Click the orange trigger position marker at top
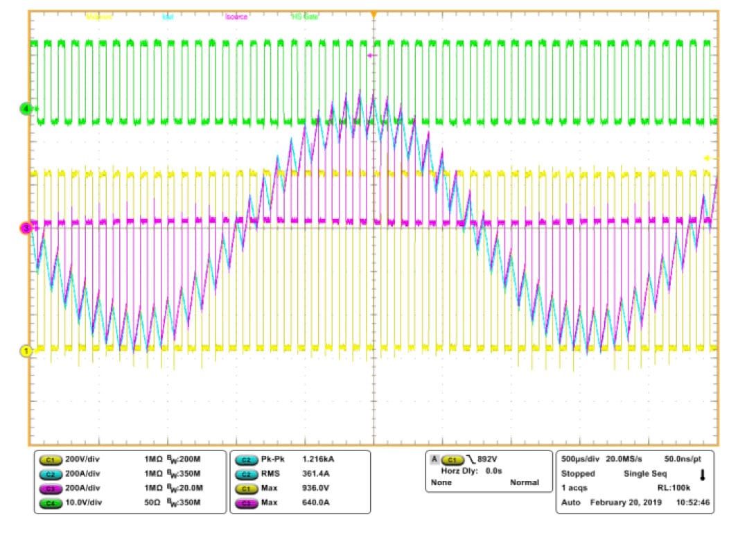This screenshot has height=535, width=756. 373,15
